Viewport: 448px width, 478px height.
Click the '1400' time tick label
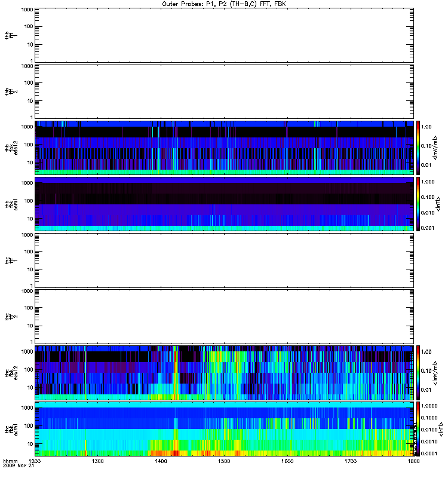coord(161,461)
